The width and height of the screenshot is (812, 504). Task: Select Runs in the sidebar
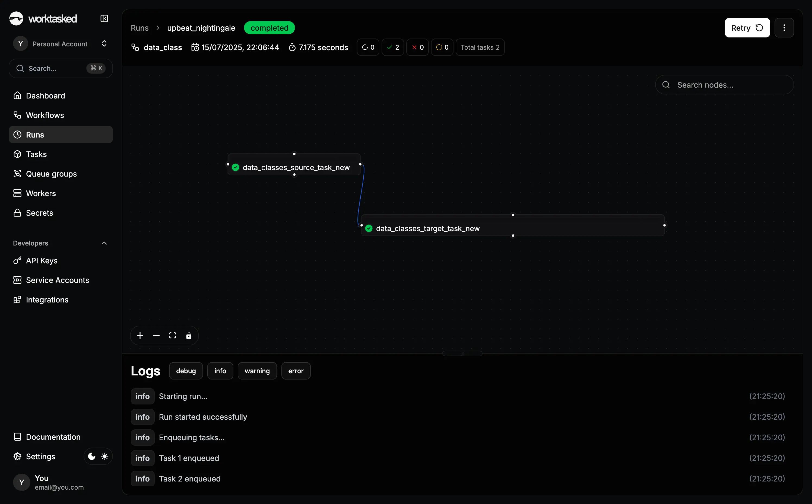[x=61, y=135]
